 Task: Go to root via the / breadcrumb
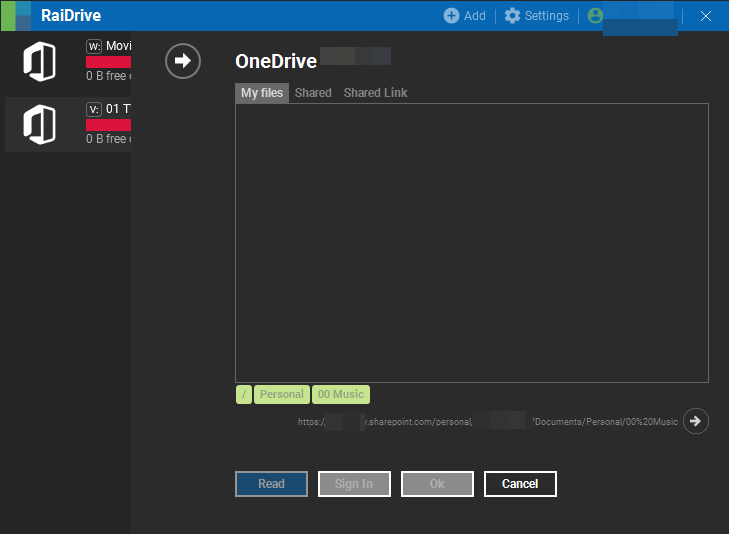coord(244,394)
